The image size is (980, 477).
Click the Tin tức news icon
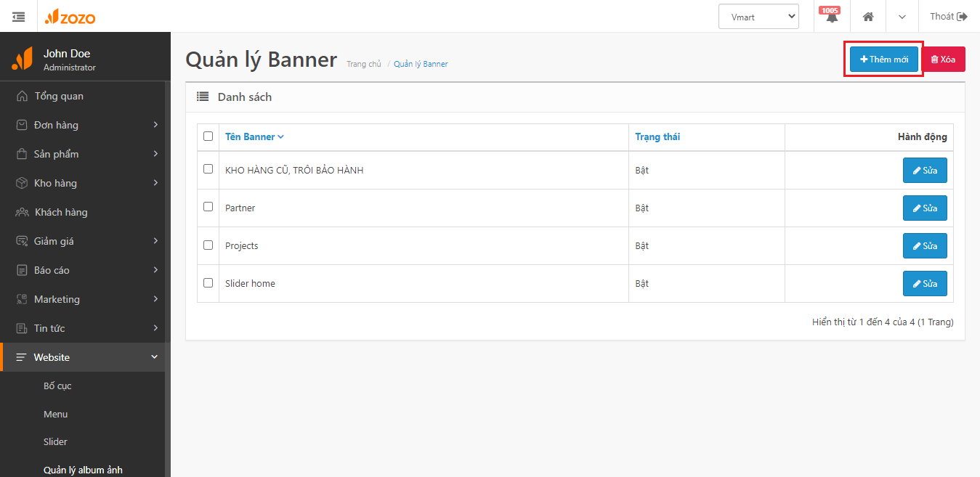pyautogui.click(x=22, y=328)
